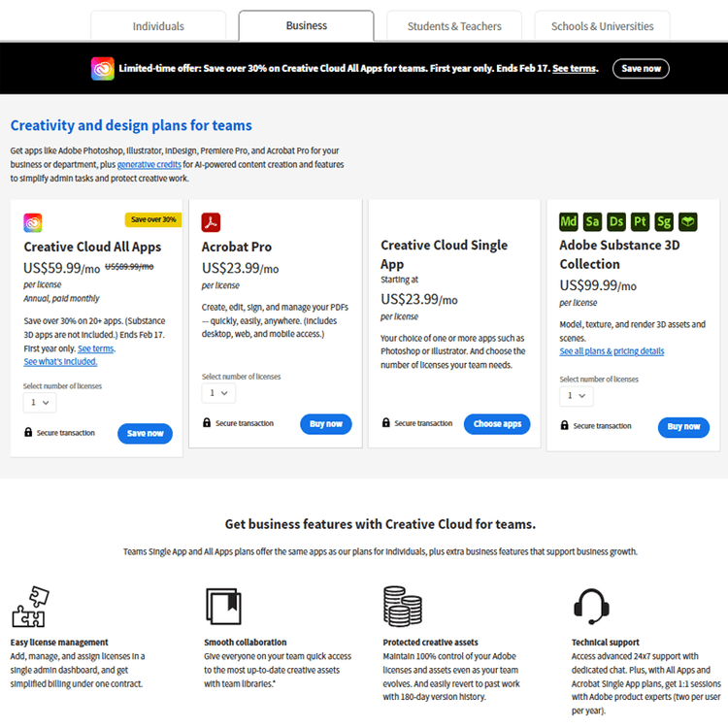The width and height of the screenshot is (728, 728).
Task: Click Buy now for Acrobat Pro
Action: pyautogui.click(x=326, y=424)
